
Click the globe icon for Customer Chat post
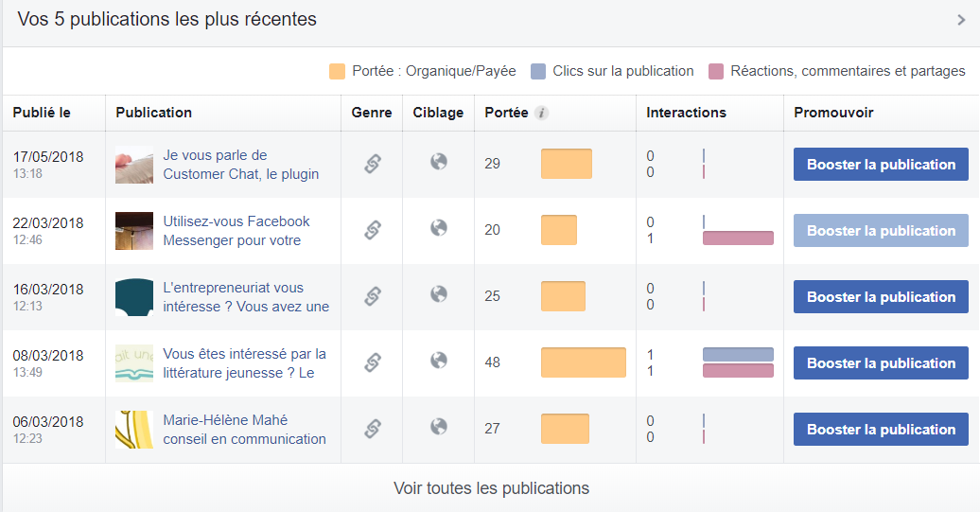[x=439, y=162]
